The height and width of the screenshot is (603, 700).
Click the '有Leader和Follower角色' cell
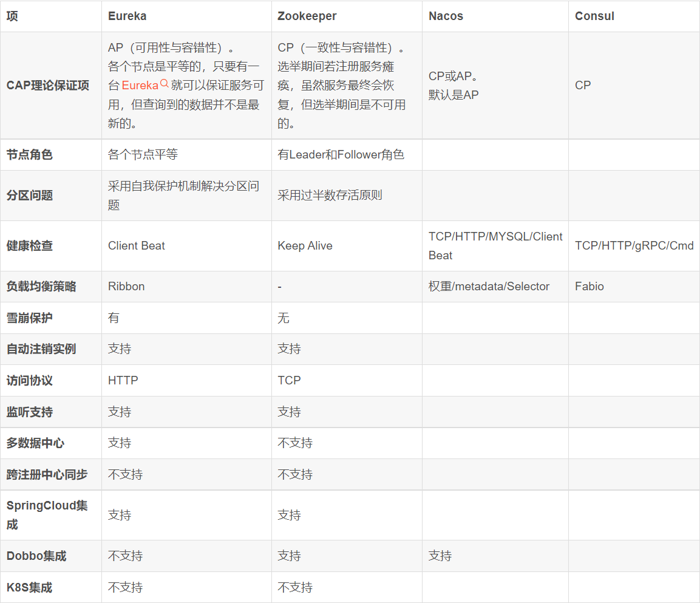click(347, 155)
